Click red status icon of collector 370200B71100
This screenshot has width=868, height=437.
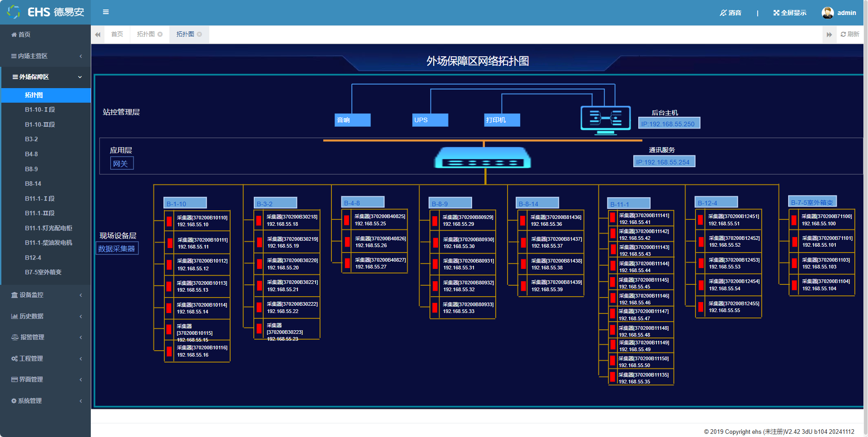794,220
